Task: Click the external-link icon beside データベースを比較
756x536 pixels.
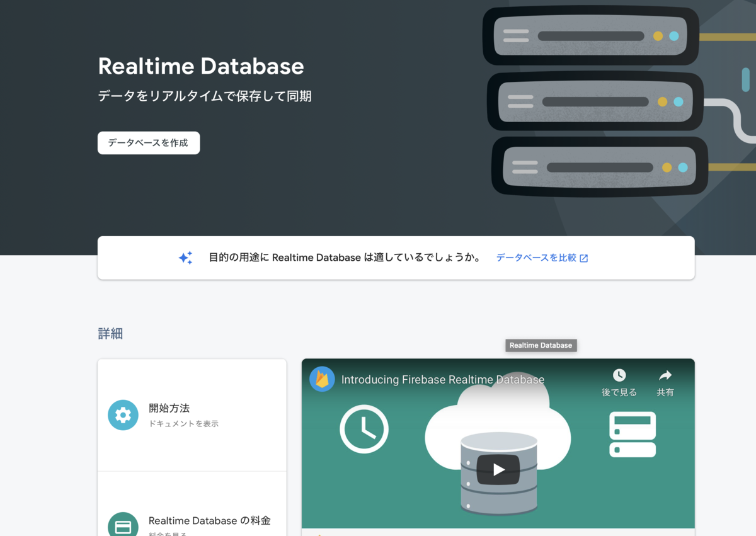Action: pos(584,258)
